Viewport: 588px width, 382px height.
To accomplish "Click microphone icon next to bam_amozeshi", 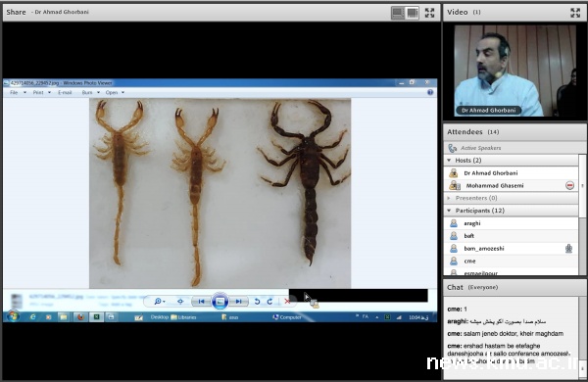I will (568, 249).
